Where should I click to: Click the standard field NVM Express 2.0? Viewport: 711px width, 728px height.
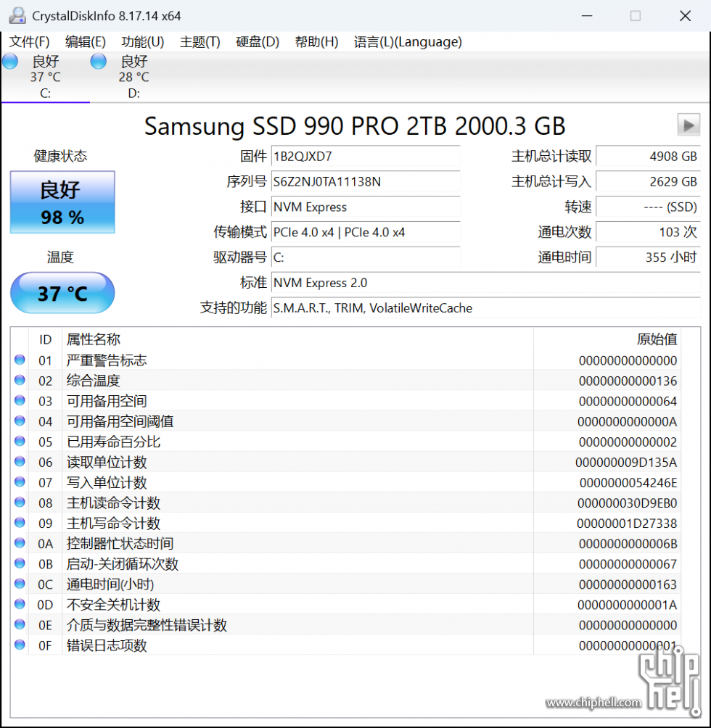coord(486,282)
